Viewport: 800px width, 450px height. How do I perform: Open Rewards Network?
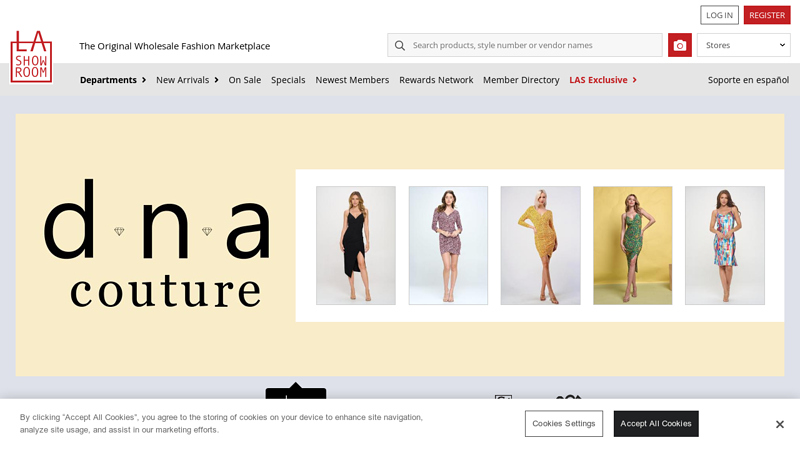[436, 80]
